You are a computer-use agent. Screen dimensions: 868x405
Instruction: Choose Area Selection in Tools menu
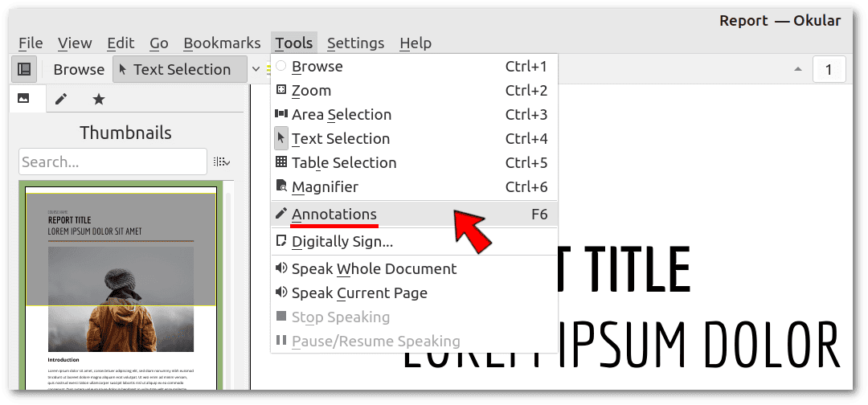tap(341, 115)
